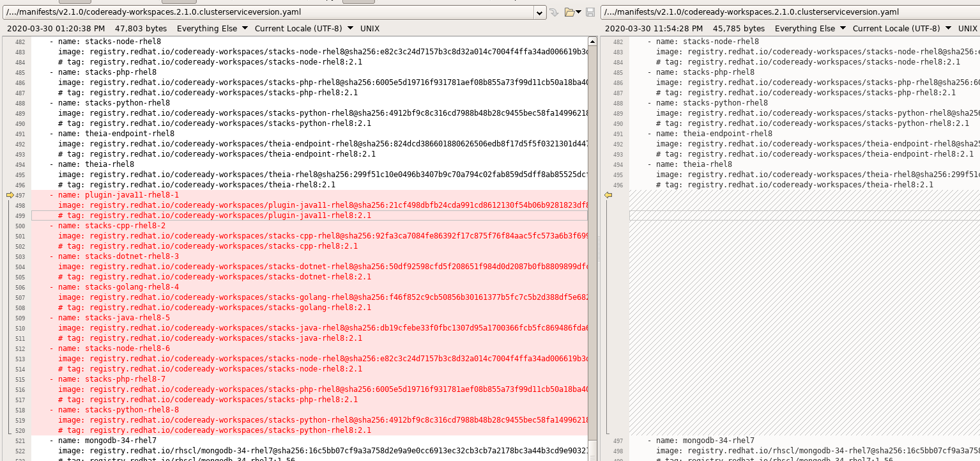Image resolution: width=980 pixels, height=461 pixels.
Task: Click the left file path input field
Action: tap(268, 12)
